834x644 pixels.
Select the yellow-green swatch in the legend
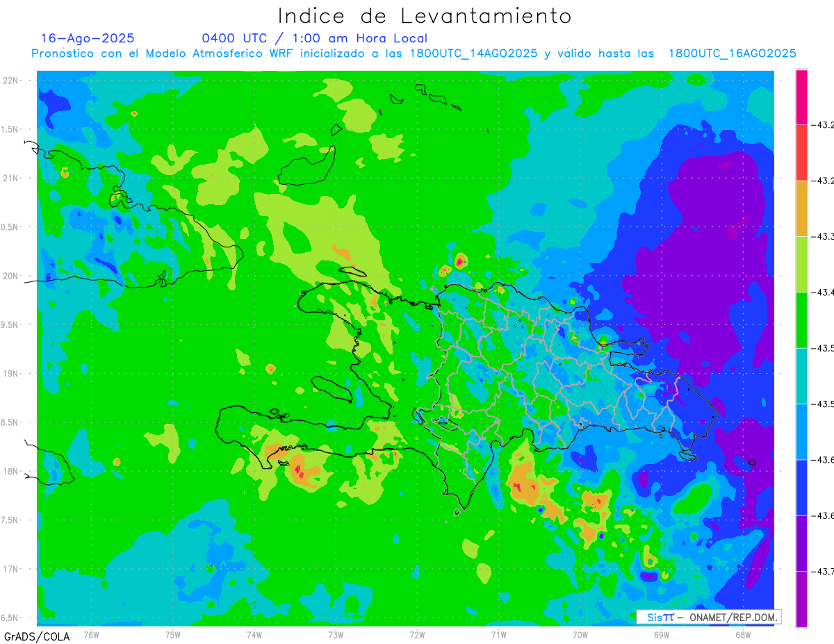tap(801, 264)
